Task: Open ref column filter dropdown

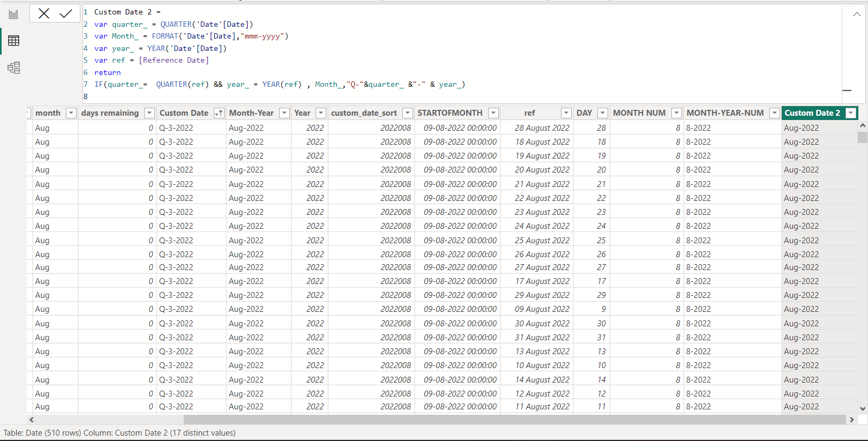Action: coord(566,113)
